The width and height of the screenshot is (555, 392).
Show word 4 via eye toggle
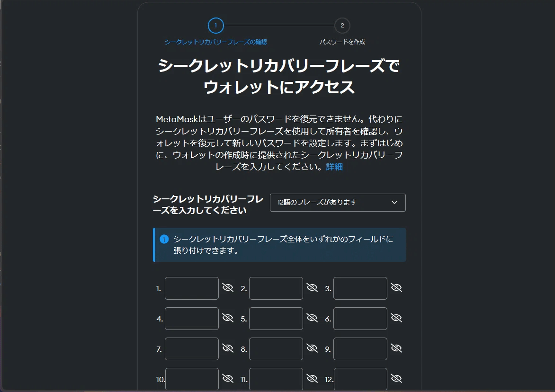click(x=228, y=318)
